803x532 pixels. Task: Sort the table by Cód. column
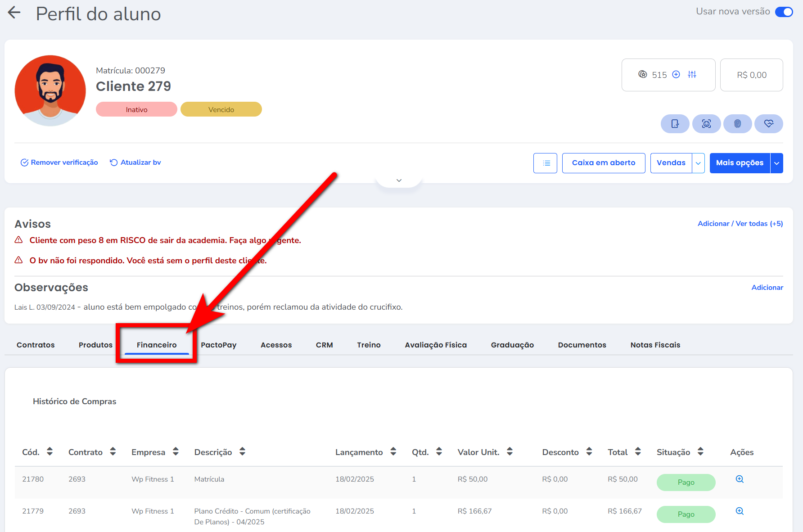(50, 451)
